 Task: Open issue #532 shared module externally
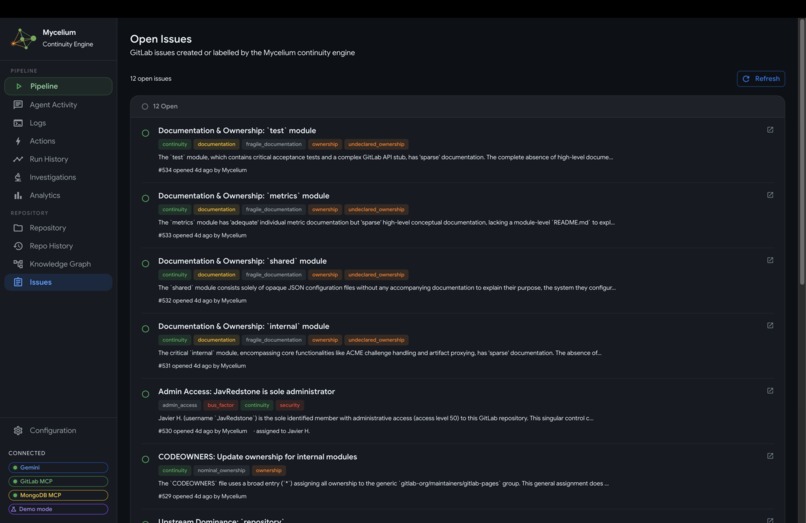point(770,260)
